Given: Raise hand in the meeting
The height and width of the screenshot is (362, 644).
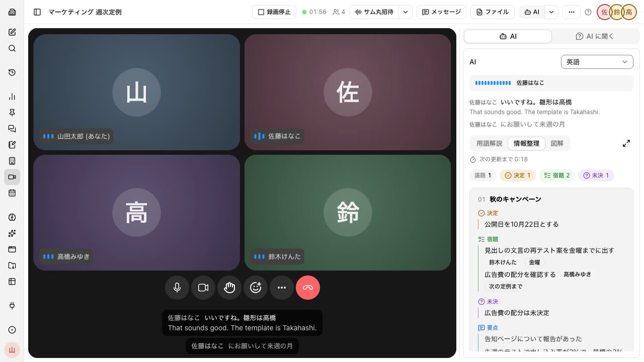Looking at the screenshot, I should tap(229, 288).
